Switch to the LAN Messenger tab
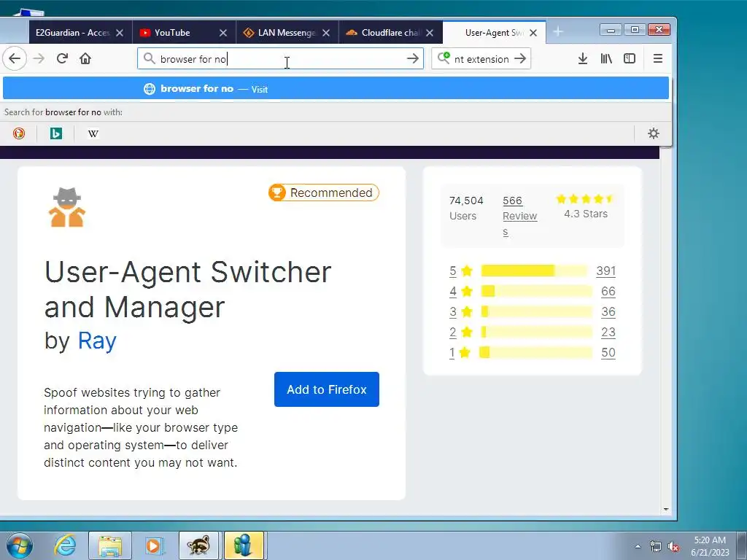 tap(287, 32)
